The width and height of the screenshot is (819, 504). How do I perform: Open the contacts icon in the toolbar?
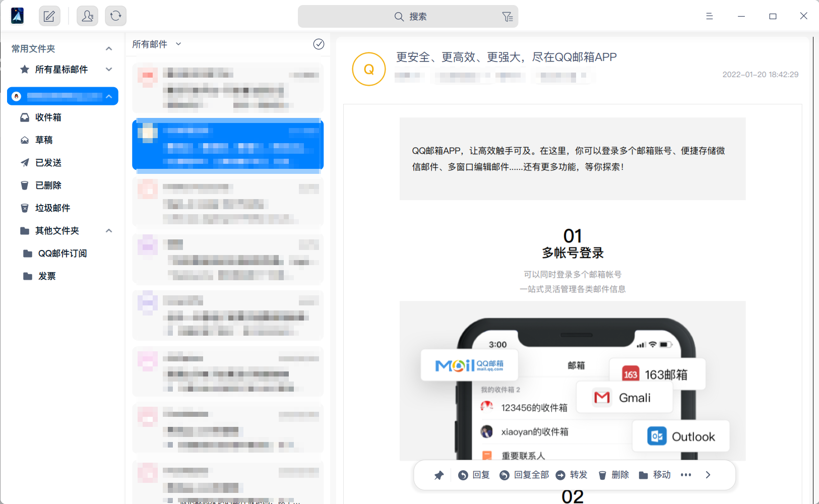pos(87,16)
